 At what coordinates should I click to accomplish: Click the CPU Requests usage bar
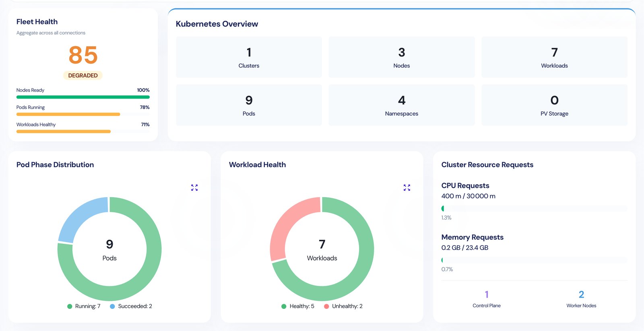coord(534,208)
